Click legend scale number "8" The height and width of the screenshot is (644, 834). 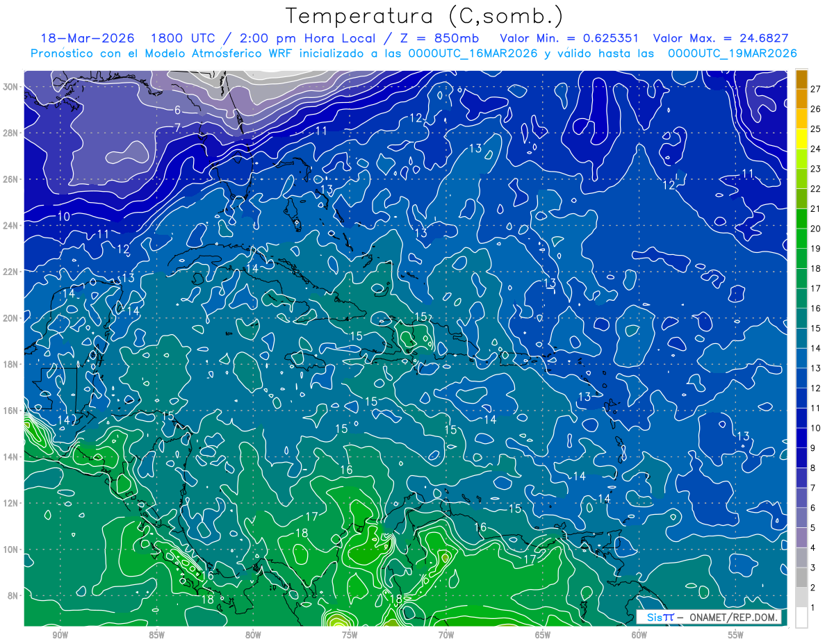pyautogui.click(x=813, y=468)
